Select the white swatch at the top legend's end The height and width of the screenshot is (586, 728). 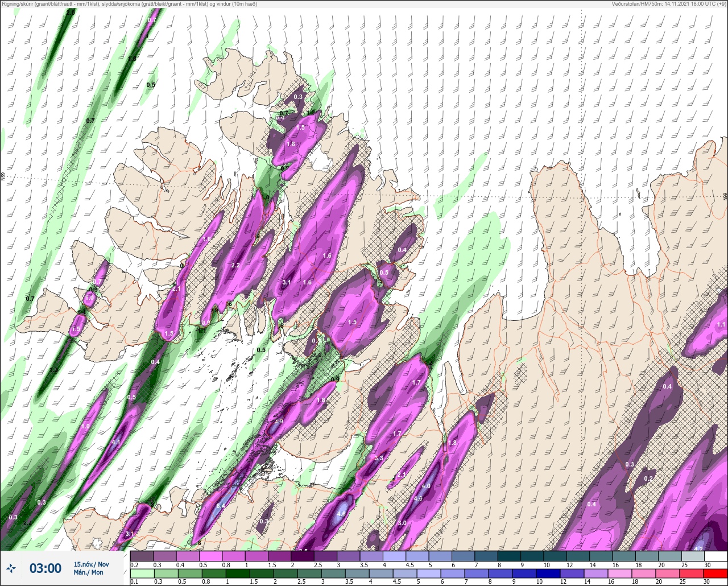click(x=715, y=556)
